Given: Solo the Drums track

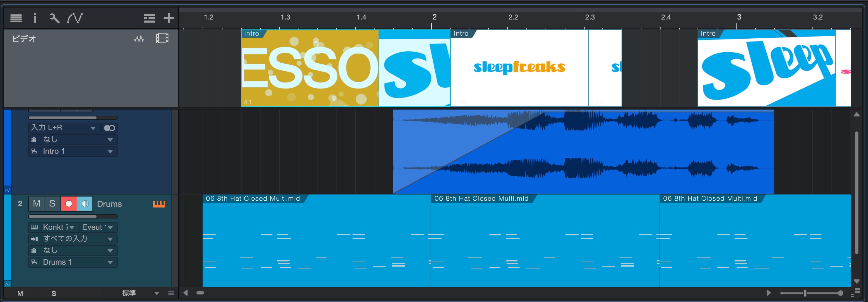Looking at the screenshot, I should point(52,204).
